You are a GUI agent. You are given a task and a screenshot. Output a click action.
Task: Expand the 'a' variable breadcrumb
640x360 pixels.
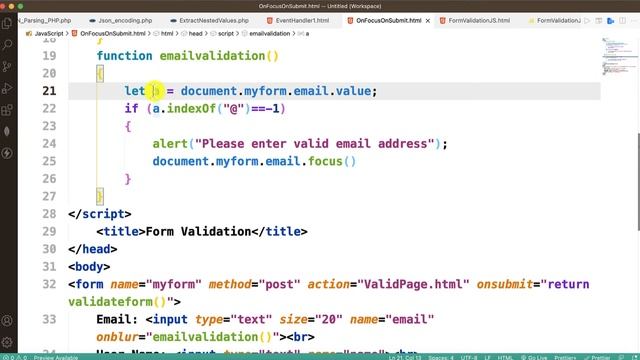point(304,33)
